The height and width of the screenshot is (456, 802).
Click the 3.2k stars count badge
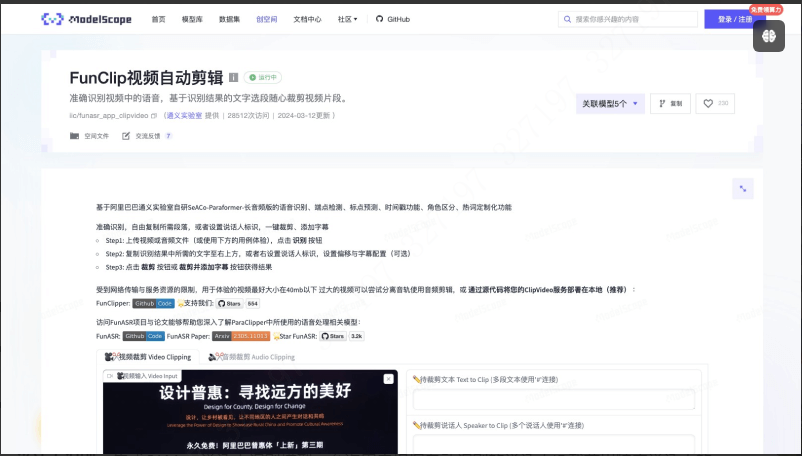coord(357,336)
